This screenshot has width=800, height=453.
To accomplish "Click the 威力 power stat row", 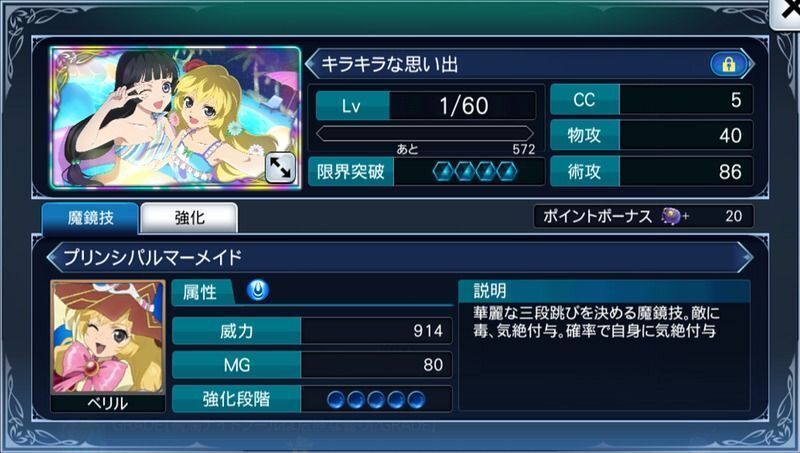I will click(312, 331).
